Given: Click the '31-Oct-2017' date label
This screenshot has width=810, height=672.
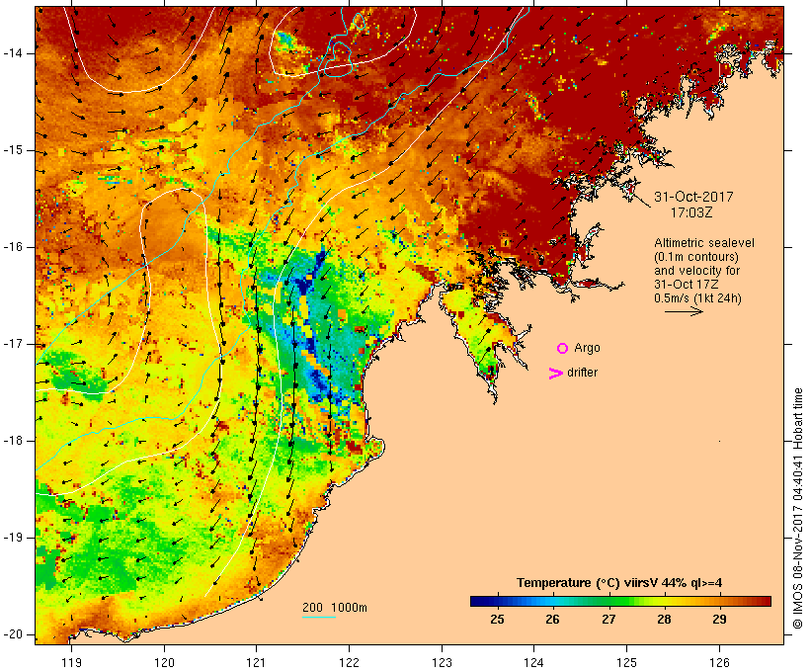Looking at the screenshot, I should [693, 197].
